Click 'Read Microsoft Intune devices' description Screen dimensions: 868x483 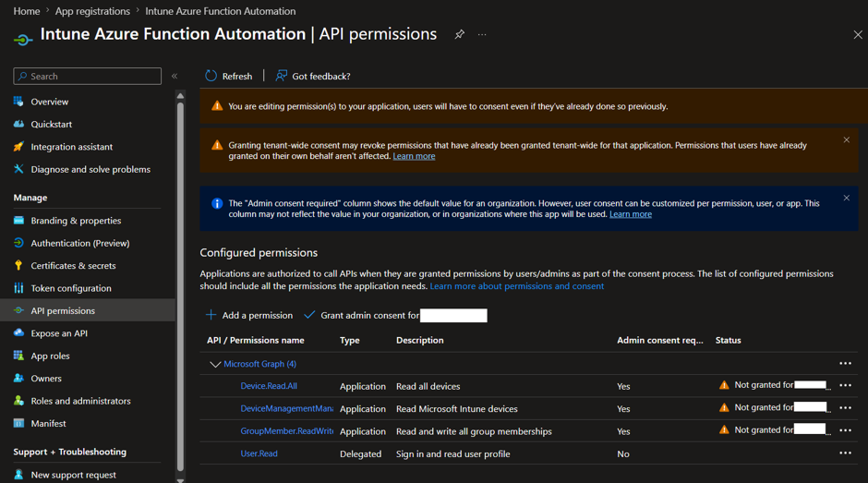[x=457, y=409]
